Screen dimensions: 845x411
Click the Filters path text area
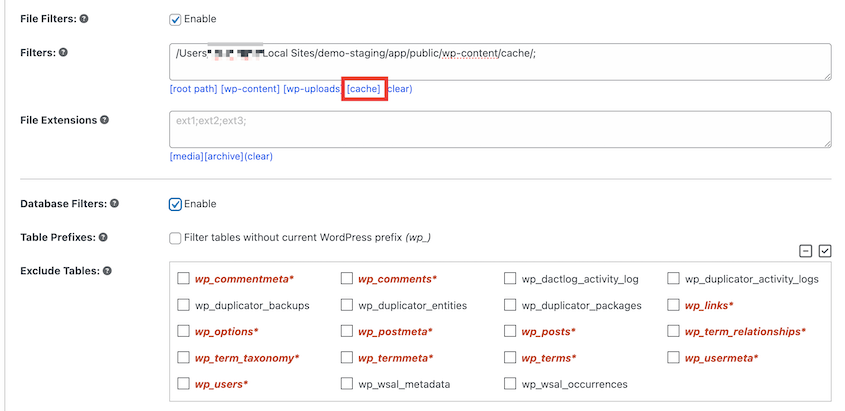pos(500,61)
